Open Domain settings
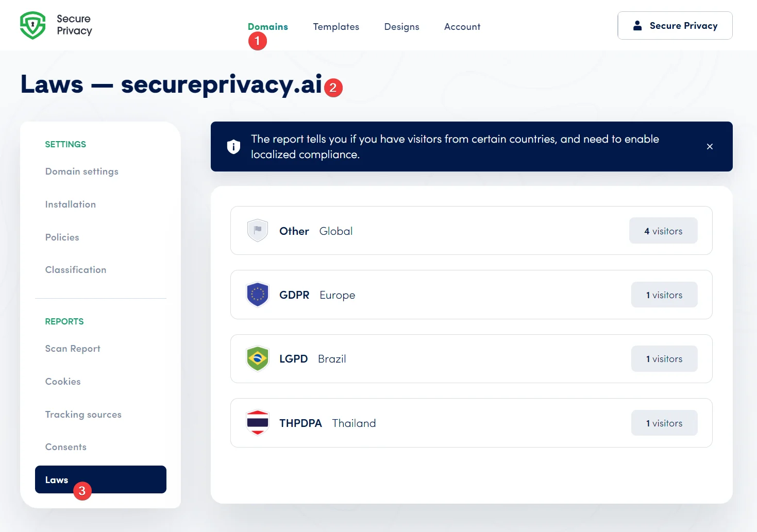Screen dimensions: 757x532 [x=81, y=171]
